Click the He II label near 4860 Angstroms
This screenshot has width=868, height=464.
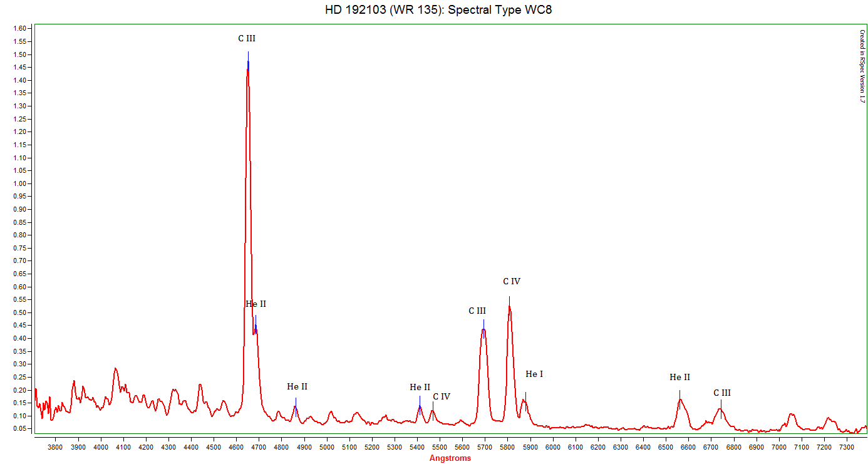coord(297,387)
